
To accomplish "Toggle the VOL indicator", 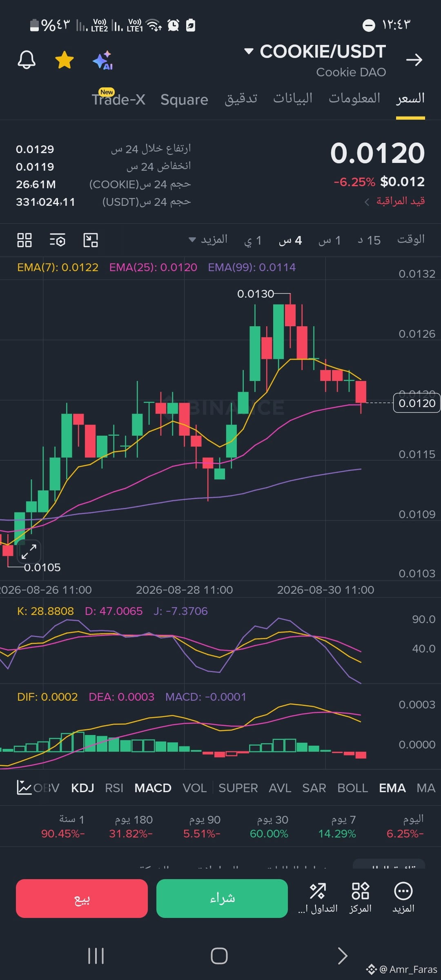I will tap(195, 788).
